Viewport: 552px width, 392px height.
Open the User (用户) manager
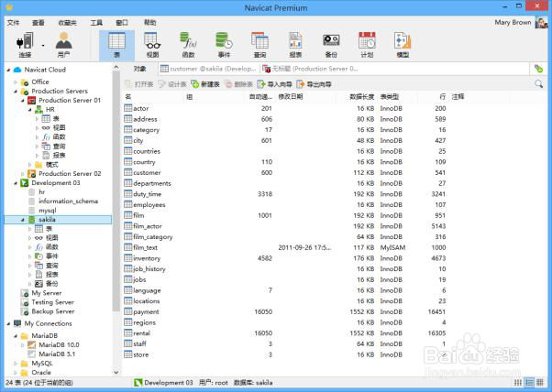(63, 45)
